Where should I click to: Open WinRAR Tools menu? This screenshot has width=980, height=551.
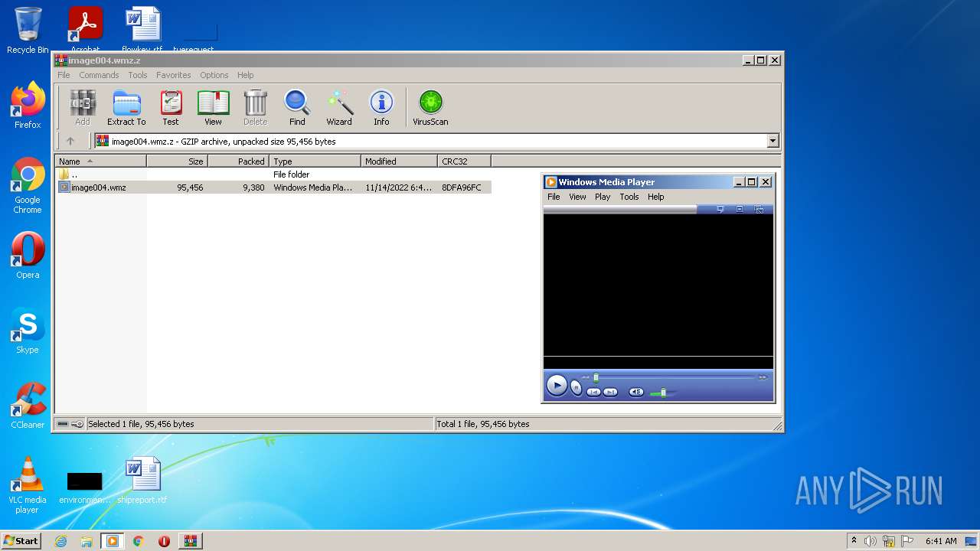(138, 75)
